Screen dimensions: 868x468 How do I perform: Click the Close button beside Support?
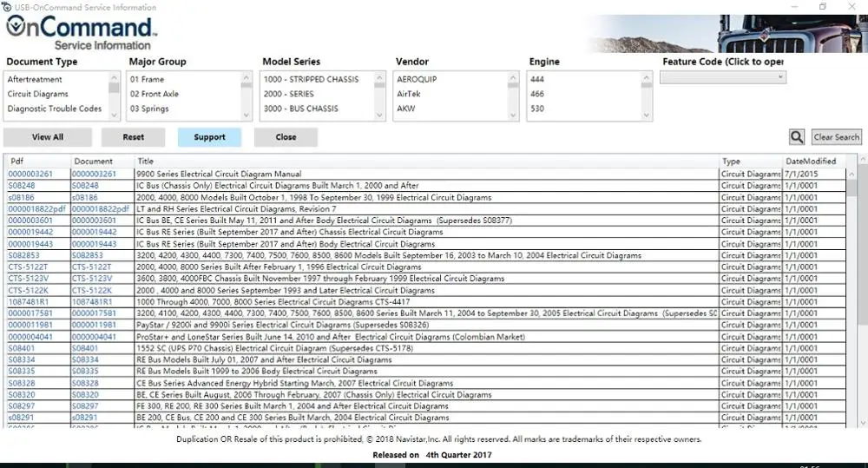(x=286, y=137)
